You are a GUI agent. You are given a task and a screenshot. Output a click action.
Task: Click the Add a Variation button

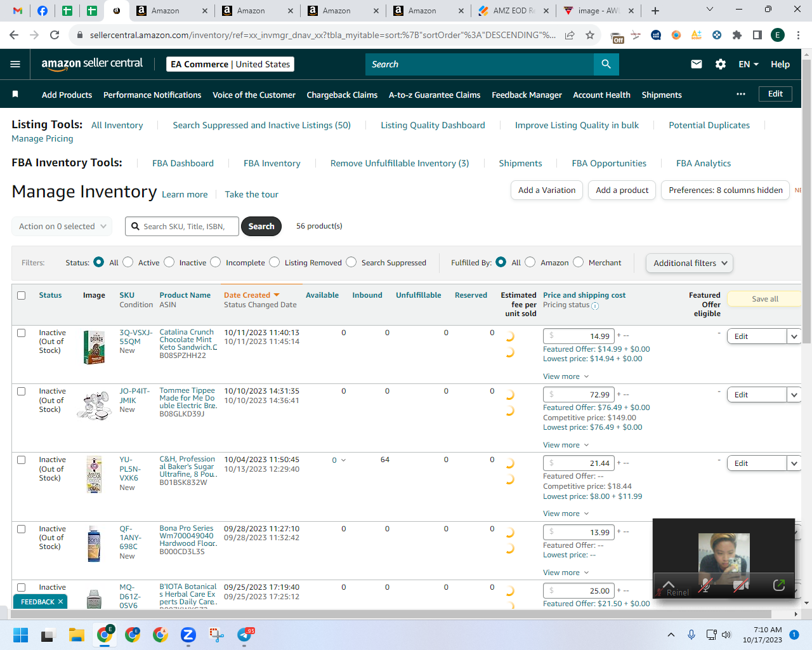point(547,190)
